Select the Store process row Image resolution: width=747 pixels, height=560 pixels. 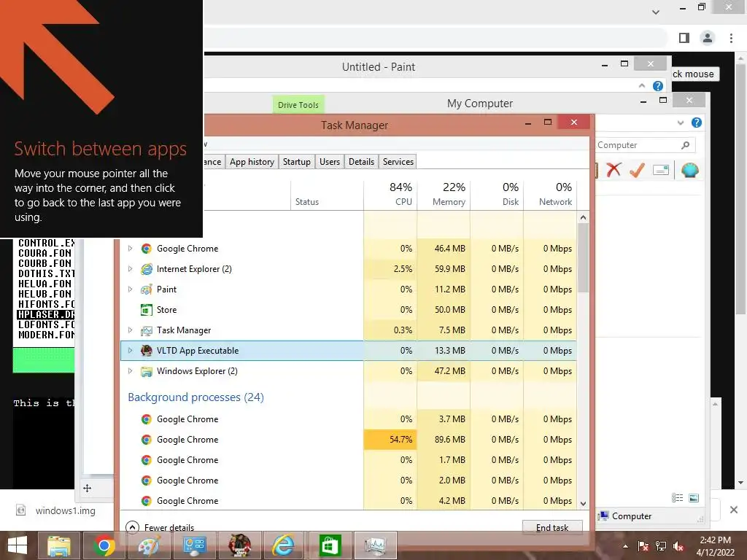click(x=349, y=309)
